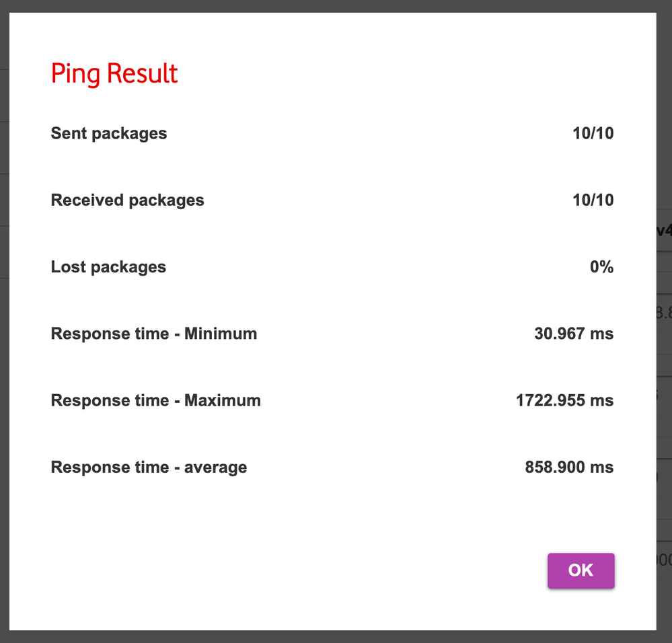Select the Response time - Maximum label
The height and width of the screenshot is (643, 672).
point(155,401)
